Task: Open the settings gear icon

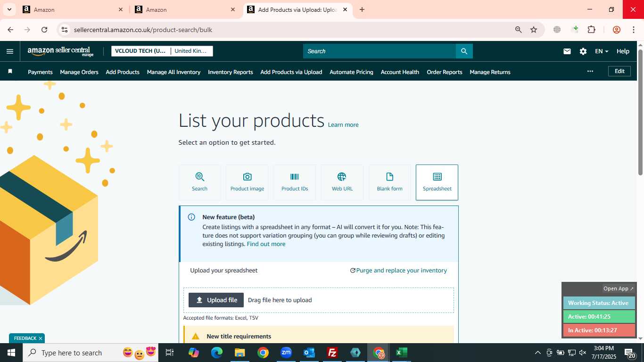Action: 583,51
